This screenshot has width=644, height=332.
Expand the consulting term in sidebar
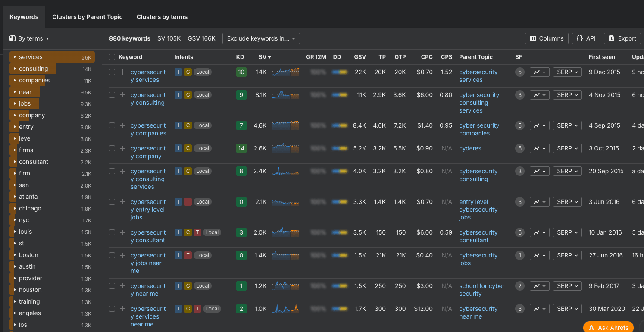[x=15, y=69]
